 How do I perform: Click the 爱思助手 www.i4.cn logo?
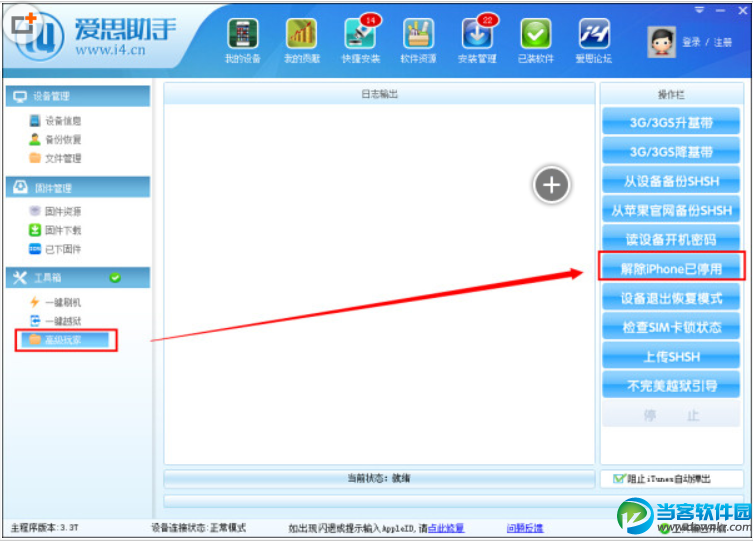tap(96, 38)
